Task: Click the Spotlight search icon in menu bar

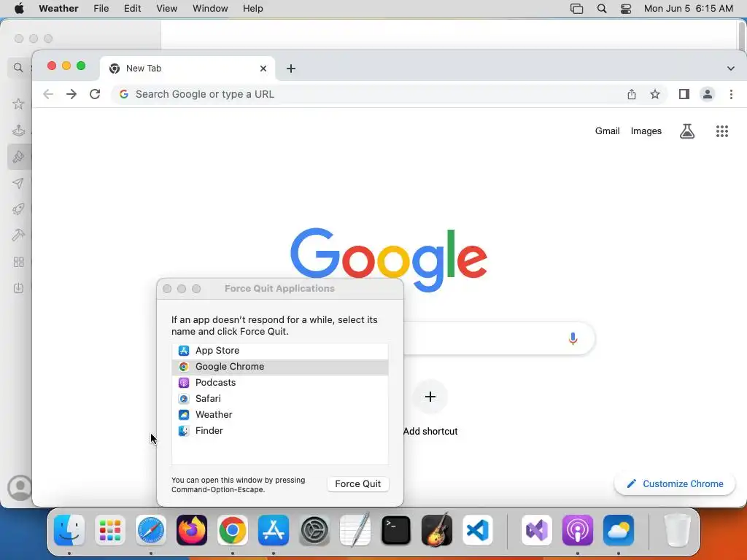Action: coord(602,9)
